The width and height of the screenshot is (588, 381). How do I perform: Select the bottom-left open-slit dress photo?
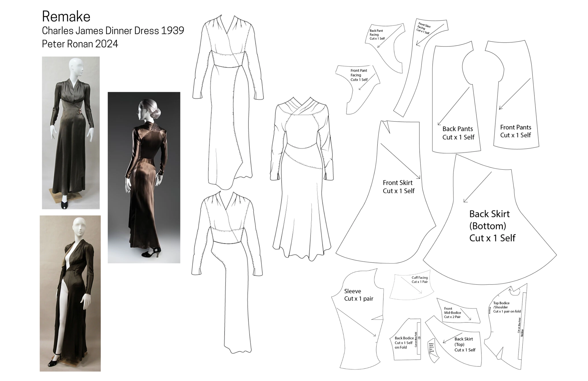click(x=70, y=293)
